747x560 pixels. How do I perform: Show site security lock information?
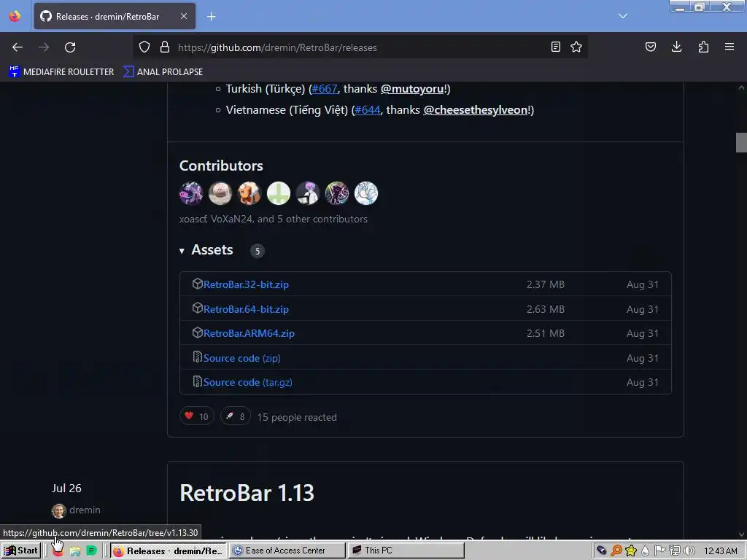(165, 47)
